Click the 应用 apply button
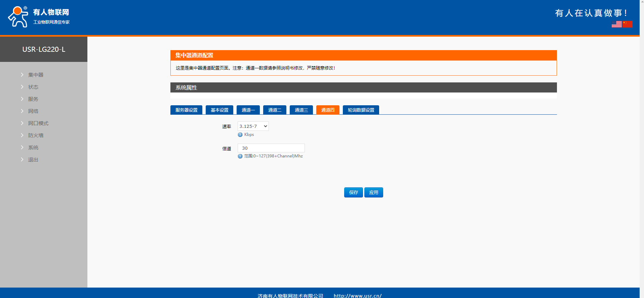 373,192
